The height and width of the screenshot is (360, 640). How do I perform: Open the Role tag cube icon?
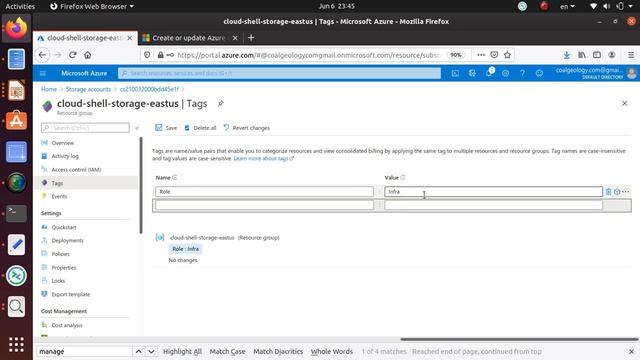617,191
